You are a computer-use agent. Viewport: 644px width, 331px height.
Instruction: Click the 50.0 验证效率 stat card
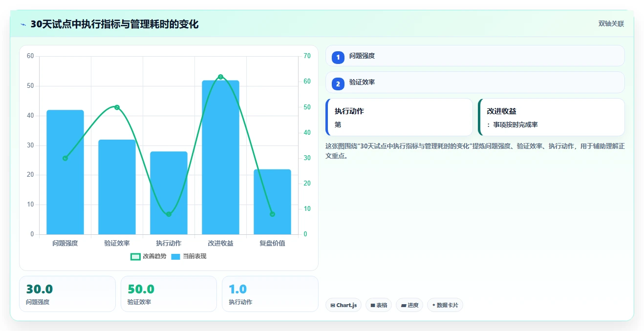pos(169,294)
